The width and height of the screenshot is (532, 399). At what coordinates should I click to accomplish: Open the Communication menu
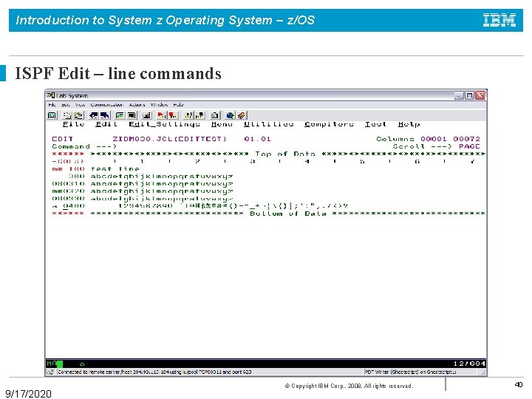(106, 105)
